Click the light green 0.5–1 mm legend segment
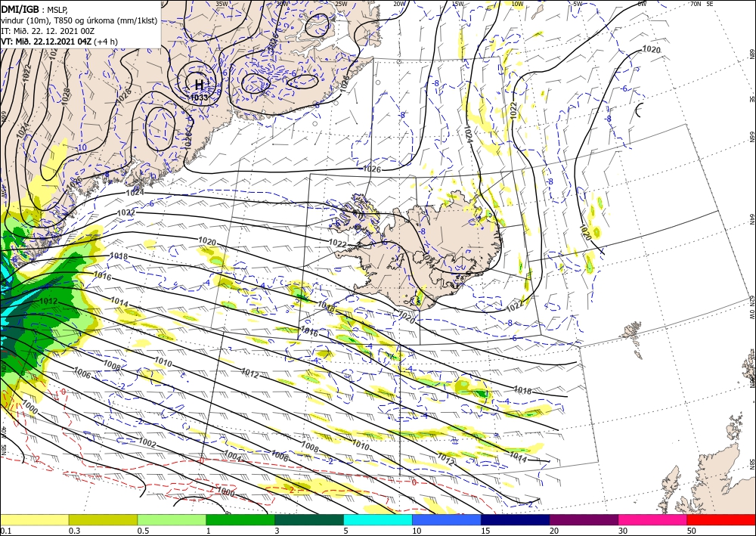Viewport: 756px width, 536px height. pyautogui.click(x=172, y=519)
